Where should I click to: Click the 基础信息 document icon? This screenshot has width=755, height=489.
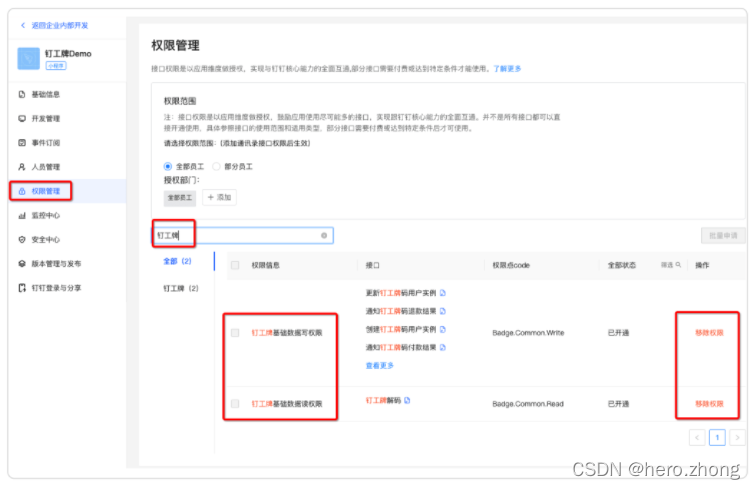(22, 94)
